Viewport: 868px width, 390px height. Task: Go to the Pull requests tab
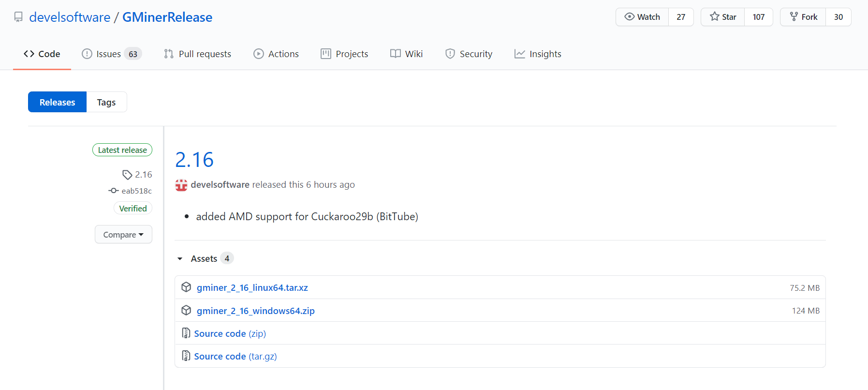click(x=198, y=54)
